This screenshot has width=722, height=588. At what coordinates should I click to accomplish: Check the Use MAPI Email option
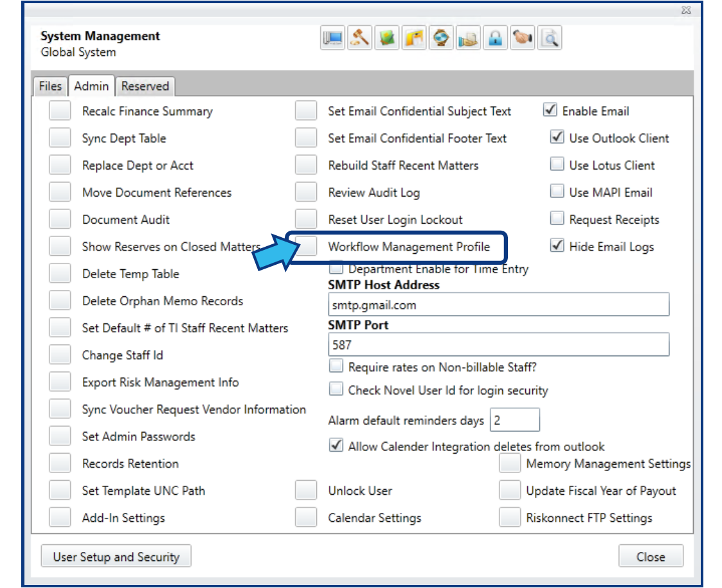[x=557, y=191]
